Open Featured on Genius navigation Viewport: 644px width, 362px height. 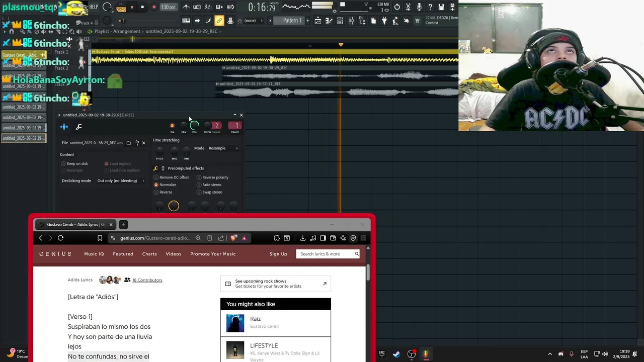tap(123, 254)
